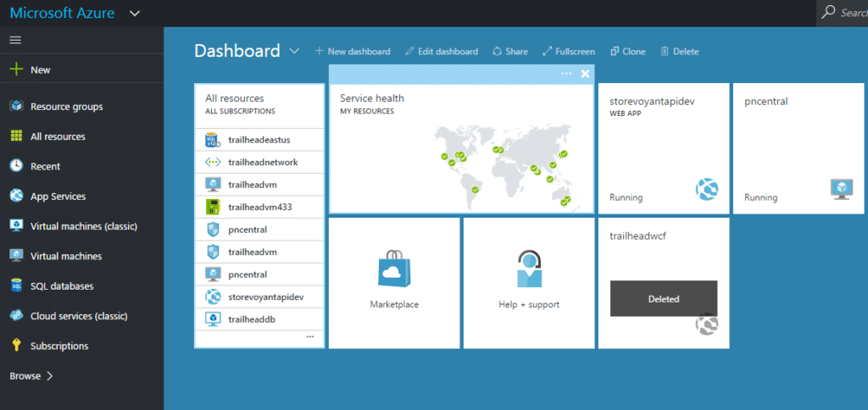Viewport: 868px width, 410px height.
Task: Click the green icon beside trailheadvm433
Action: (x=213, y=208)
